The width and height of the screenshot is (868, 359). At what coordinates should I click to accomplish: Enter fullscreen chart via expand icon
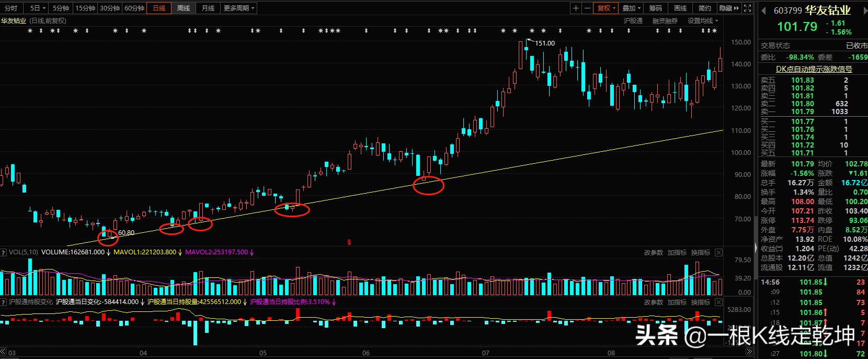(748, 8)
